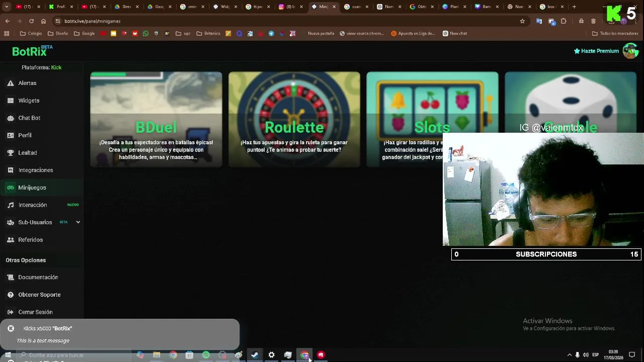
Task: Open taskbar volume control
Action: pyautogui.click(x=586, y=355)
